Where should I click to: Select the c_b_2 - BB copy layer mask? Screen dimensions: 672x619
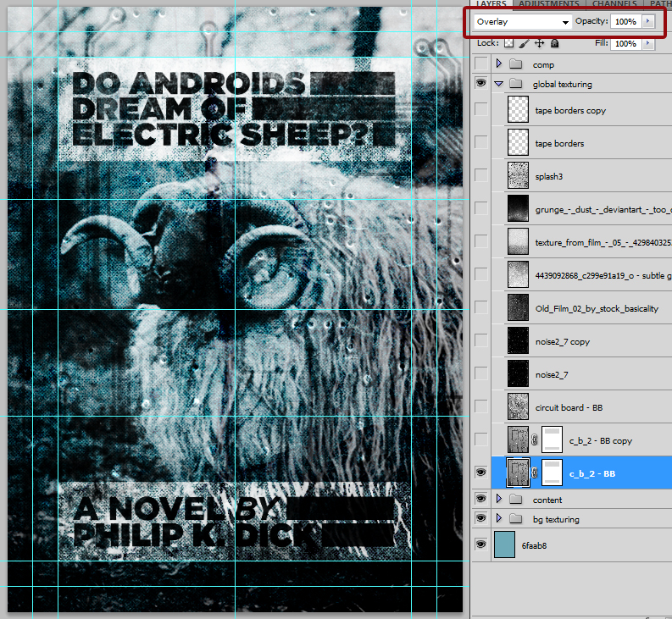click(552, 439)
